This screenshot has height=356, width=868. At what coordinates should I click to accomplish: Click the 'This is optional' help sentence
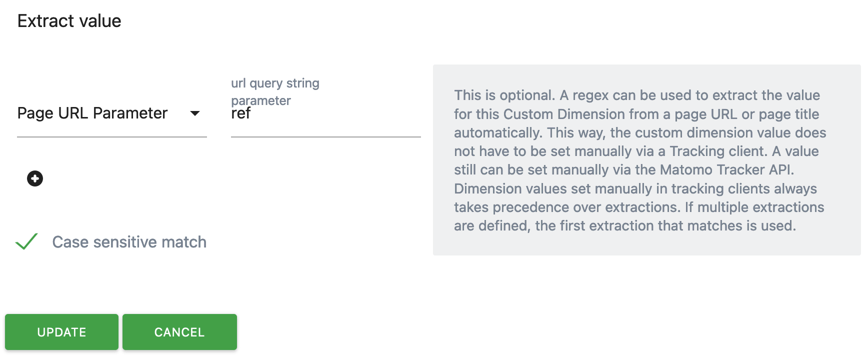[x=504, y=95]
